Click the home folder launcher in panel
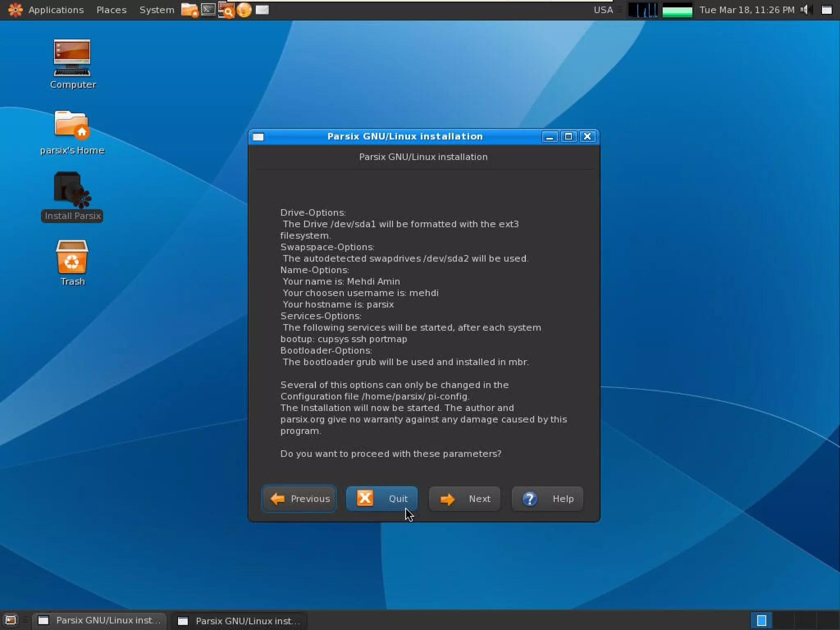This screenshot has height=630, width=840. tap(189, 9)
